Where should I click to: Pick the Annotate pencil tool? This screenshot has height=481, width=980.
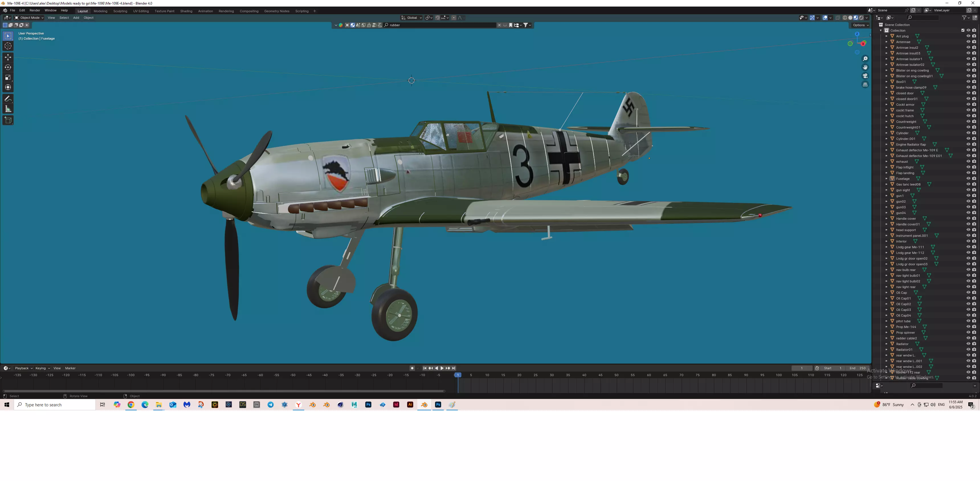click(8, 99)
